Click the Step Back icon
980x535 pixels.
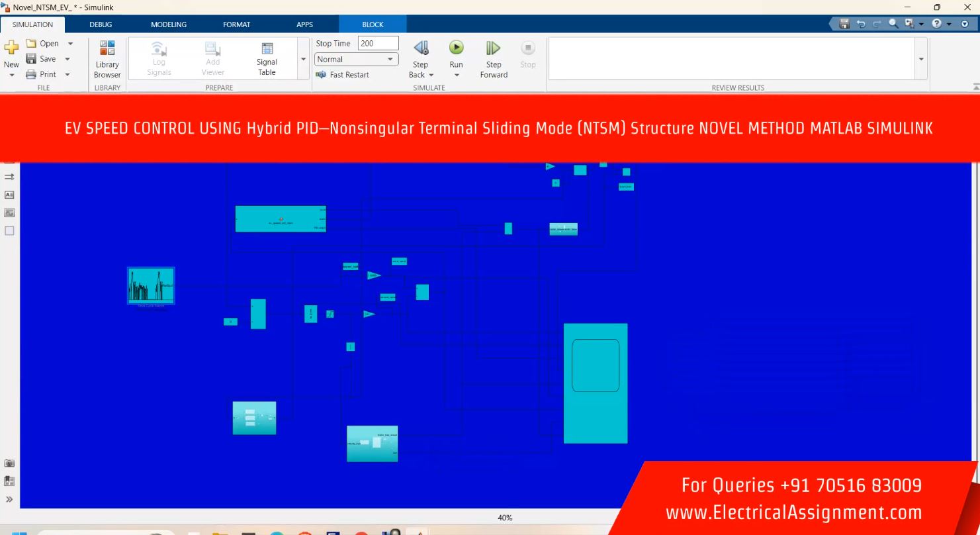(x=421, y=48)
